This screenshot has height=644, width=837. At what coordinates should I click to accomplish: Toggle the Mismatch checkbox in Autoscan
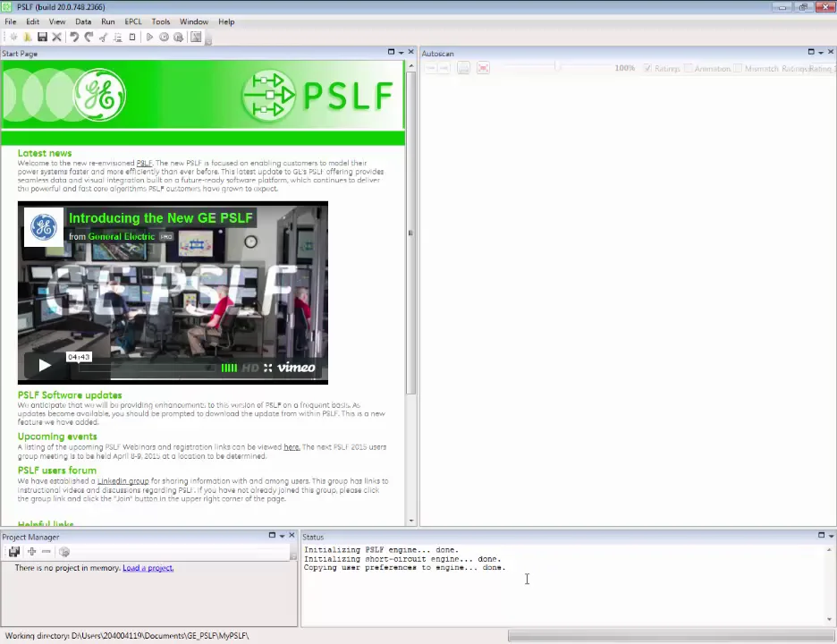point(738,68)
